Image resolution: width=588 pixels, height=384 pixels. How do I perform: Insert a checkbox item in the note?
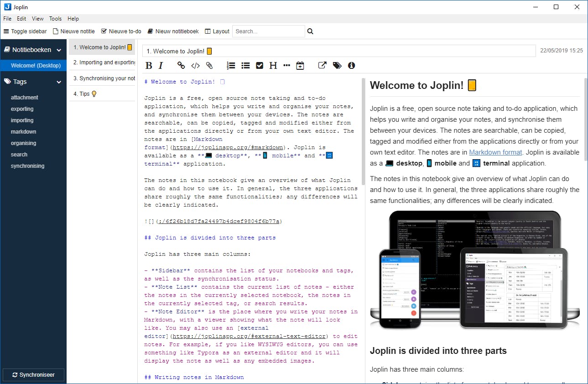pos(260,66)
